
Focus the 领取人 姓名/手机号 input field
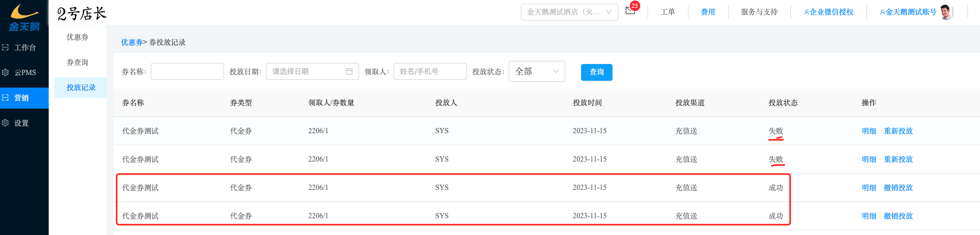(430, 71)
